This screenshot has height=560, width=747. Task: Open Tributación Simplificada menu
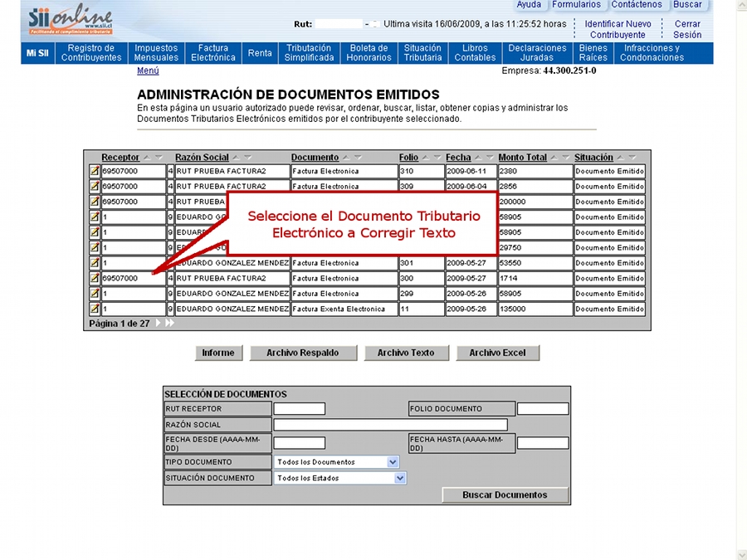click(310, 53)
